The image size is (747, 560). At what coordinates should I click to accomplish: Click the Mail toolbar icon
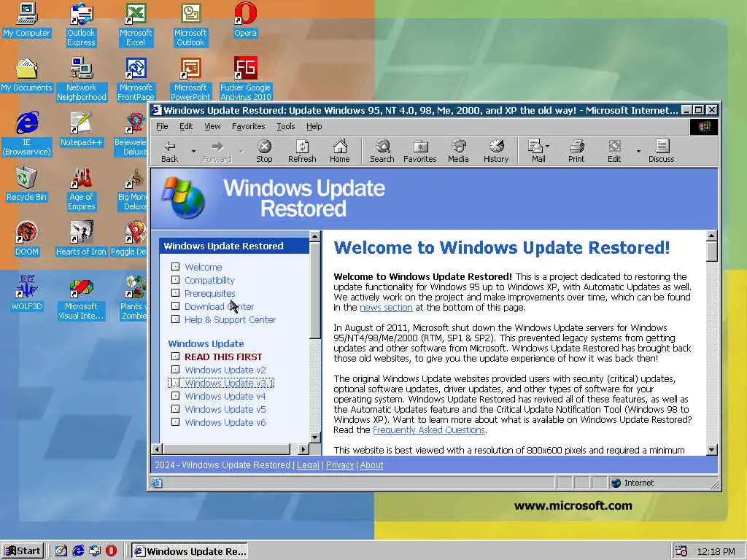(x=538, y=151)
